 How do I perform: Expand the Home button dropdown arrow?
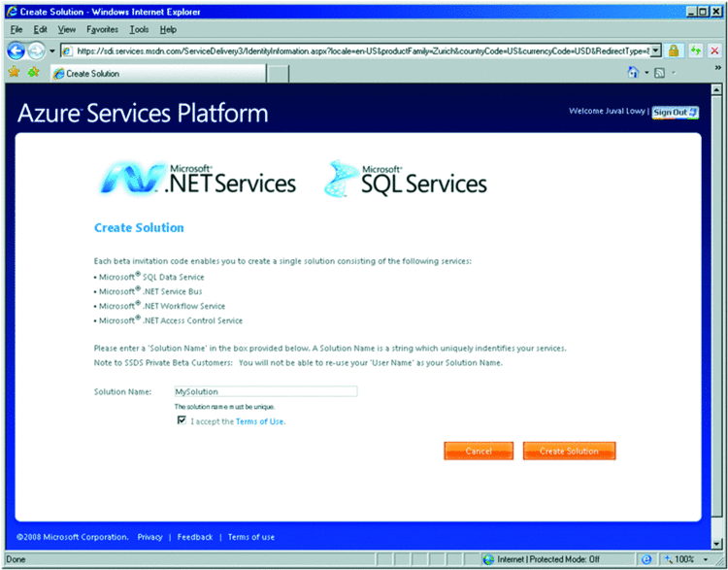(x=646, y=73)
